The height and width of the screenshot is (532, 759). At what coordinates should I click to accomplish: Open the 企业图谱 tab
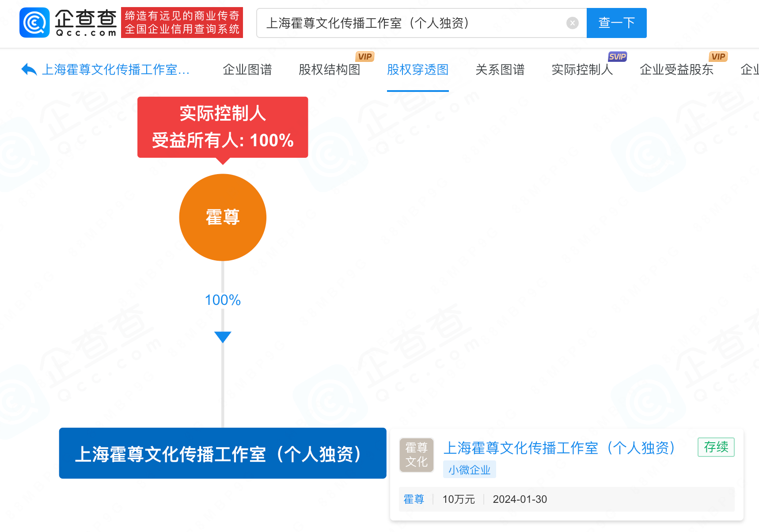pyautogui.click(x=247, y=70)
